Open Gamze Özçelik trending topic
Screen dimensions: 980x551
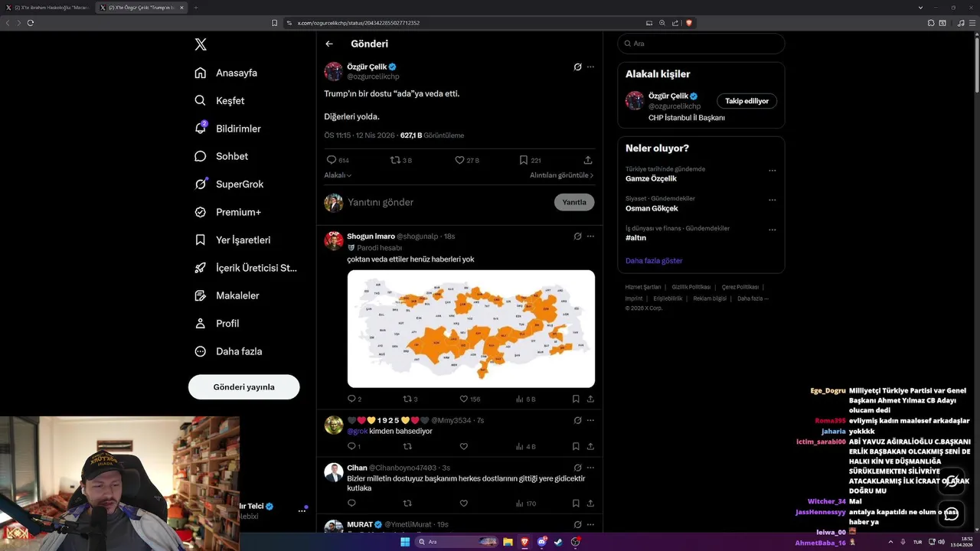(651, 178)
